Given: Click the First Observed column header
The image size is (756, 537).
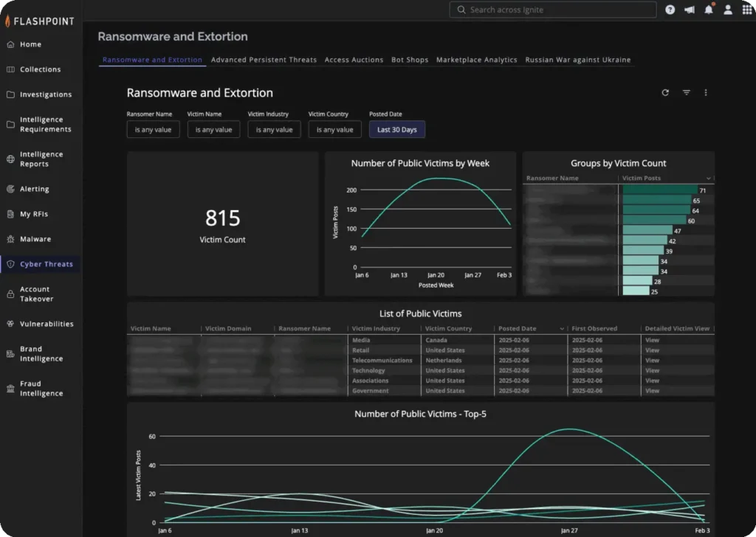Looking at the screenshot, I should point(594,328).
